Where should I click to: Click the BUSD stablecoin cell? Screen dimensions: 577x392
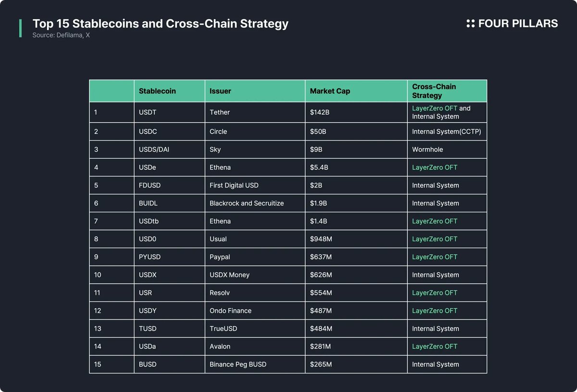tap(149, 364)
